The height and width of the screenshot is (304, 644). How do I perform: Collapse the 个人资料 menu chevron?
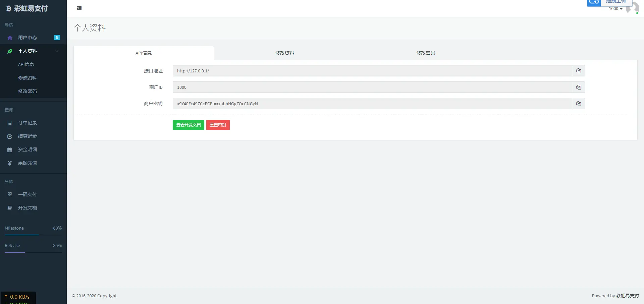point(57,51)
